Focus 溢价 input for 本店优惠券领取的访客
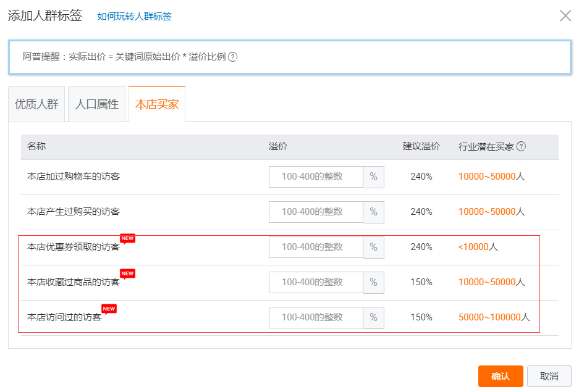The width and height of the screenshot is (579, 392). [316, 247]
